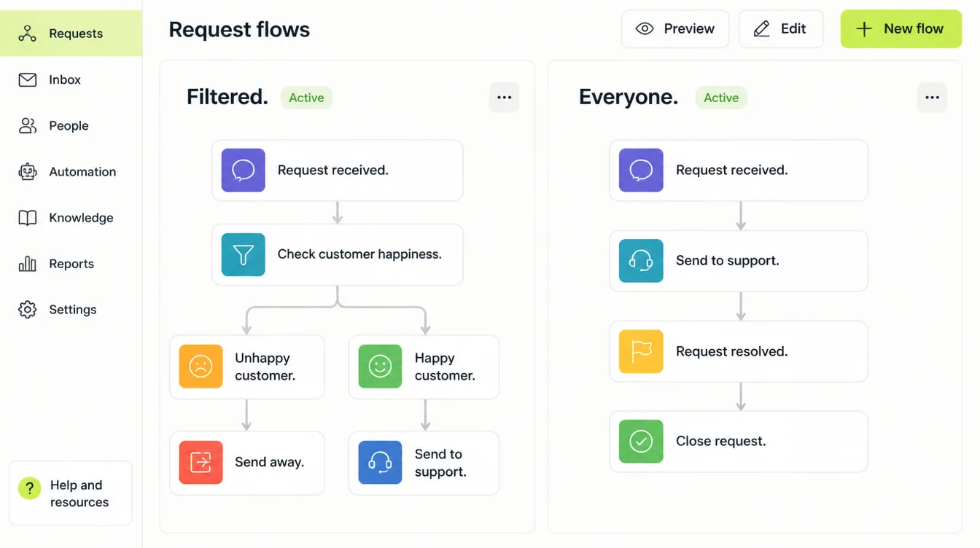
Task: Click the Knowledge book icon
Action: click(x=28, y=217)
